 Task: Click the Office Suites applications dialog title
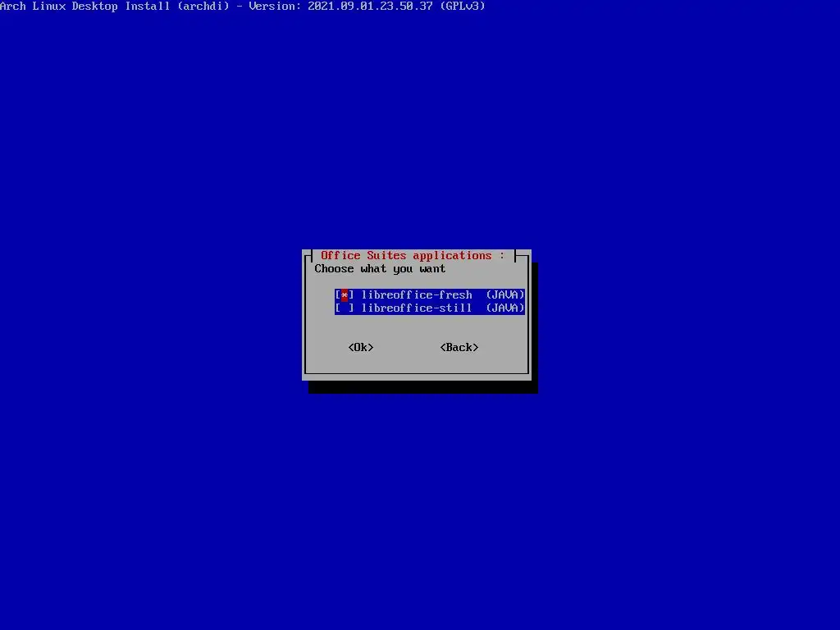click(x=413, y=256)
